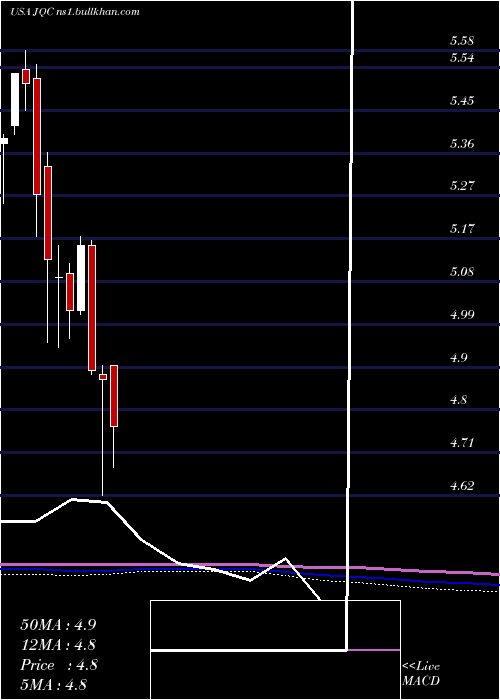500x700 pixels.
Task: Click the 12MA : 4.8 readout
Action: point(58,645)
